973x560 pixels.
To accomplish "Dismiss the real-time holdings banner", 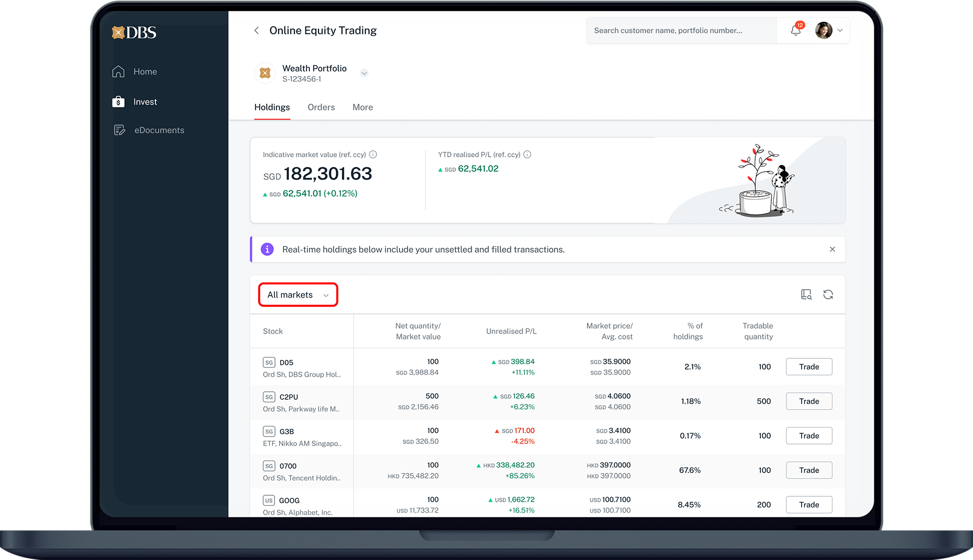I will pos(832,249).
